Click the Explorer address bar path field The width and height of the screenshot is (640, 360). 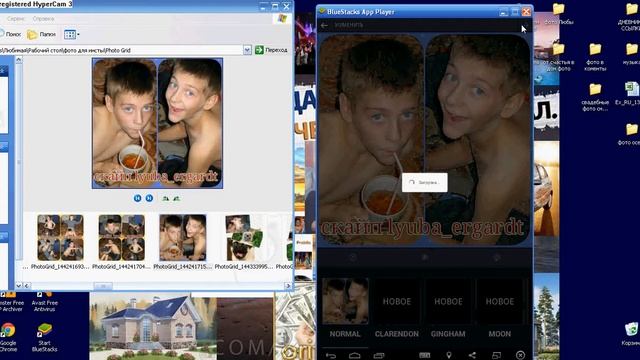[121, 50]
